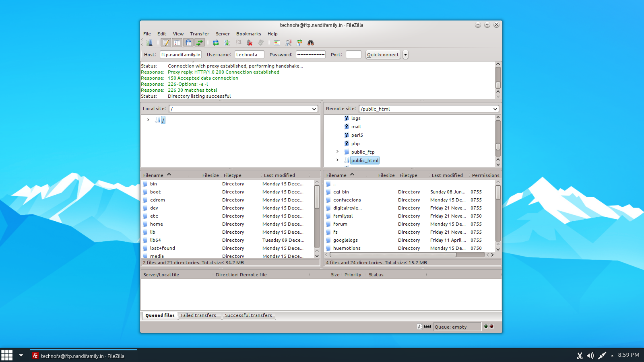
Task: Click the Port input field
Action: 353,55
